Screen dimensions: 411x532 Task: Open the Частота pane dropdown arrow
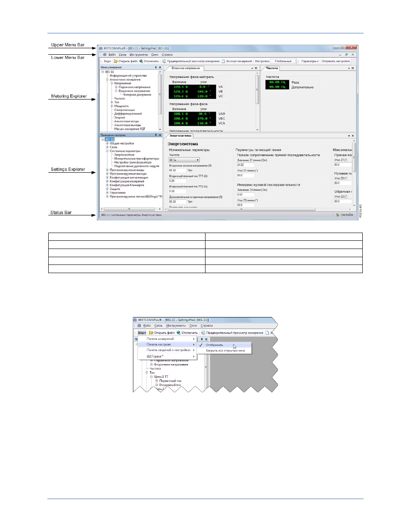(x=349, y=68)
